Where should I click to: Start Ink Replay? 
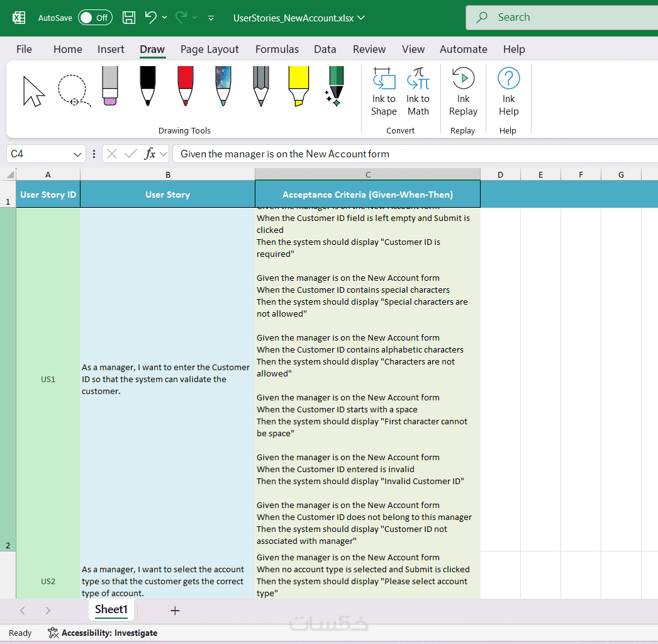463,93
